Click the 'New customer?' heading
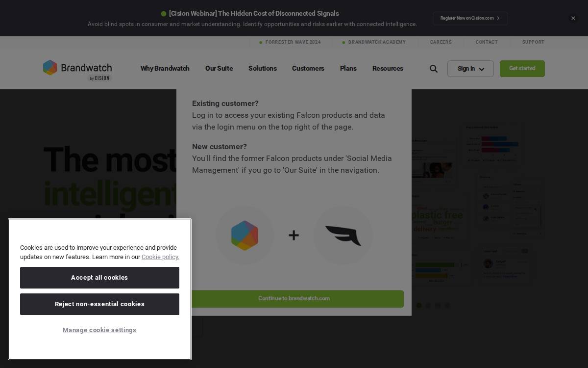Image resolution: width=588 pixels, height=368 pixels. coord(220,147)
